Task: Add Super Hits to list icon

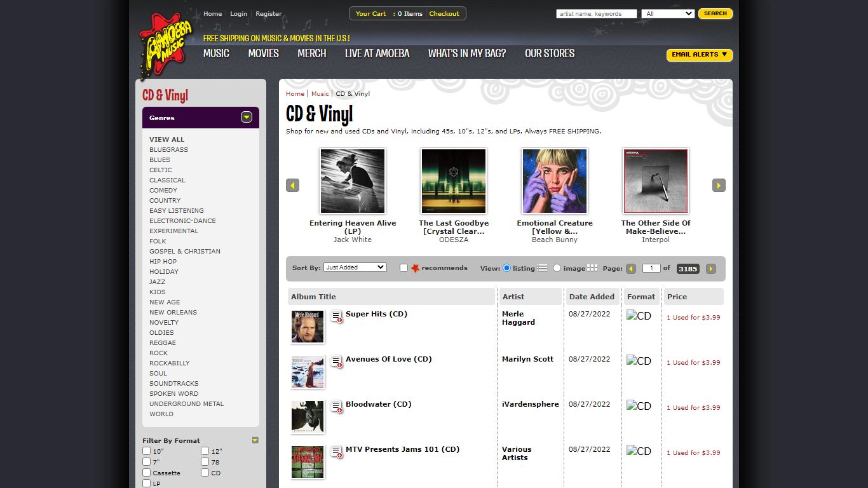Action: point(337,316)
